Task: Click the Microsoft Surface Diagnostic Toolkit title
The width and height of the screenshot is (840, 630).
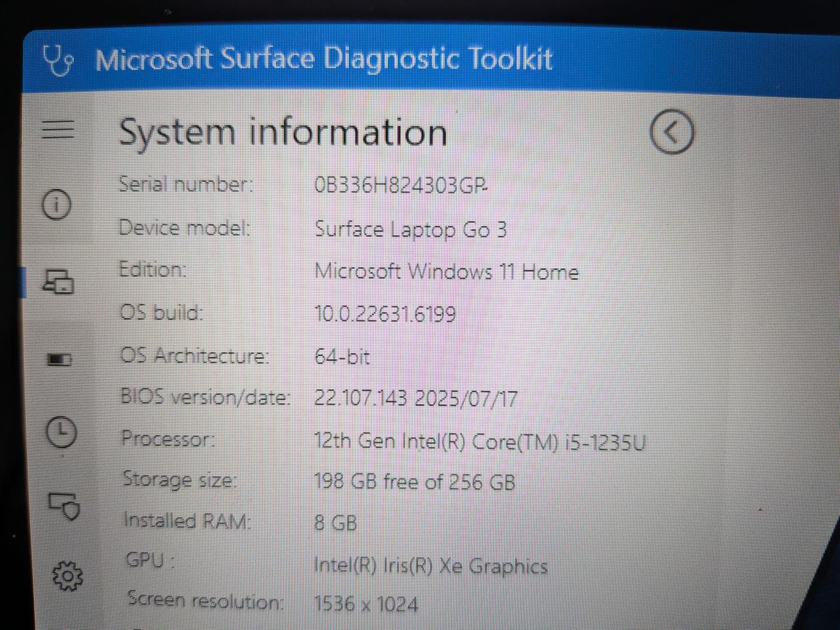Action: [323, 60]
